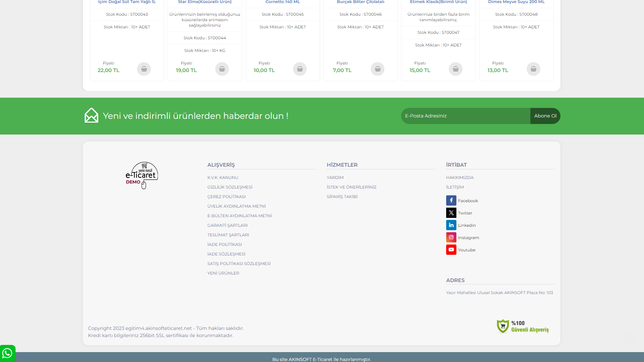
Task: Add Etimek Klasik 15,00 TL to basket
Action: tap(456, 69)
